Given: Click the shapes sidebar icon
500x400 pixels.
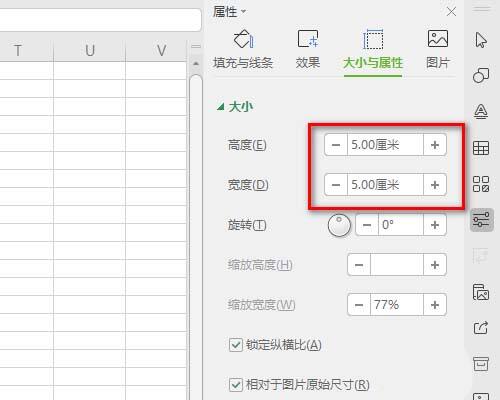Looking at the screenshot, I should 481,75.
